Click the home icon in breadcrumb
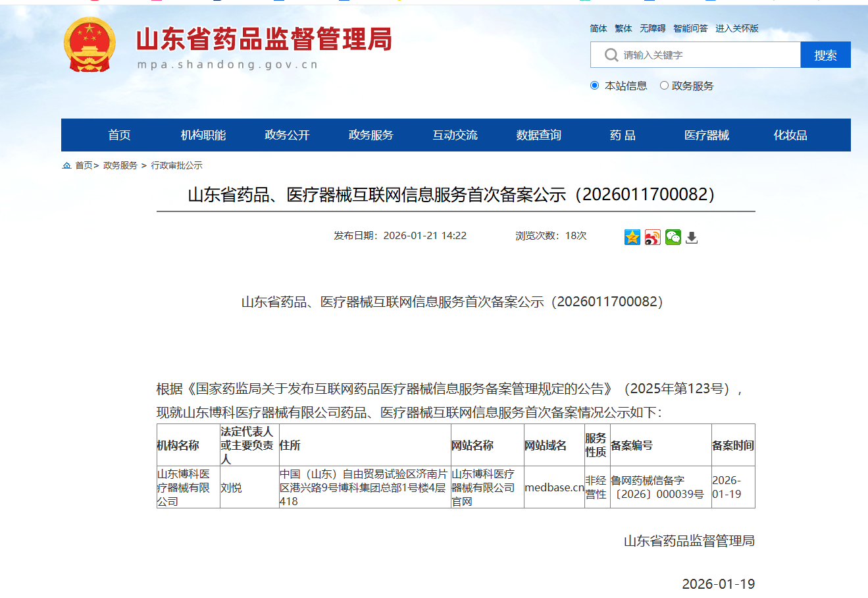Image resolution: width=868 pixels, height=598 pixels. click(66, 165)
